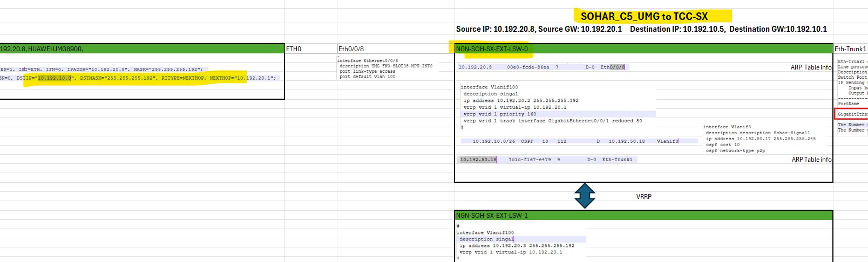Click the lower ARP Table info label
The image size is (868, 262).
click(811, 160)
